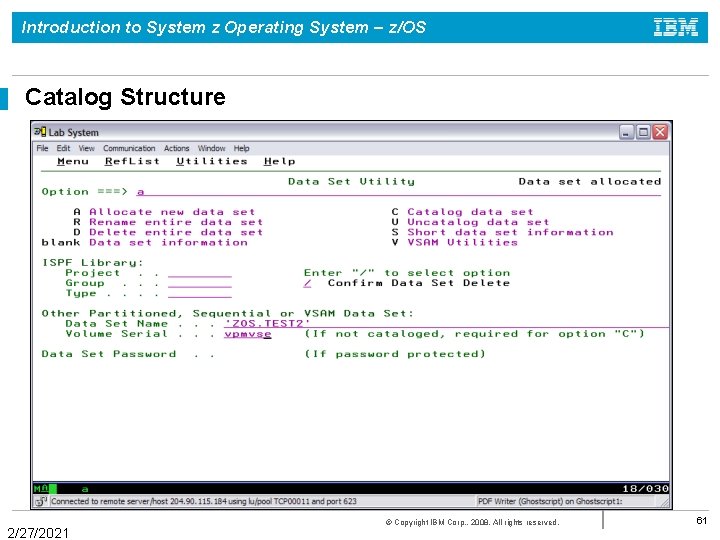
Task: Open the Help menu in window menubar
Action: click(242, 148)
